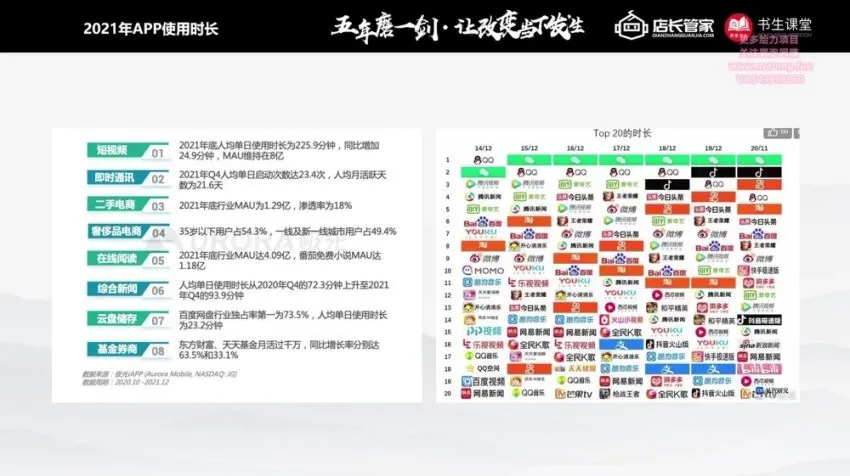Image resolution: width=850 pixels, height=476 pixels.
Task: Click the data source line mentioning Aurora Mobile
Action: pos(159,374)
